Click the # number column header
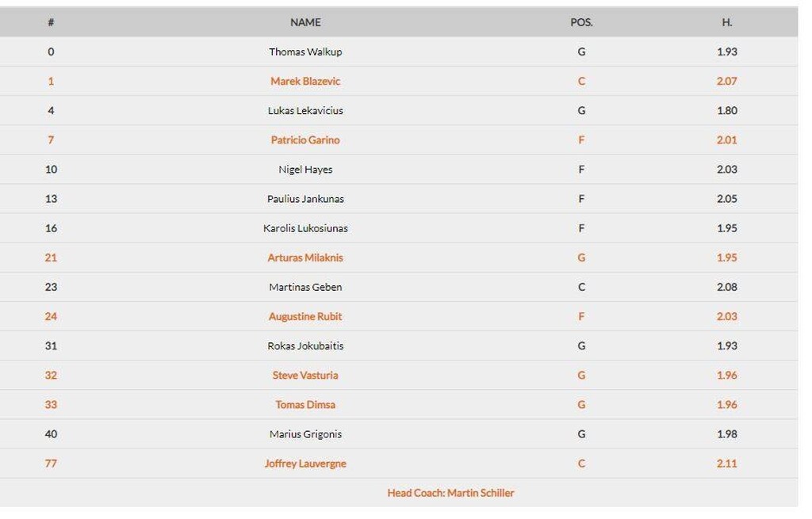This screenshot has width=812, height=519. click(51, 22)
